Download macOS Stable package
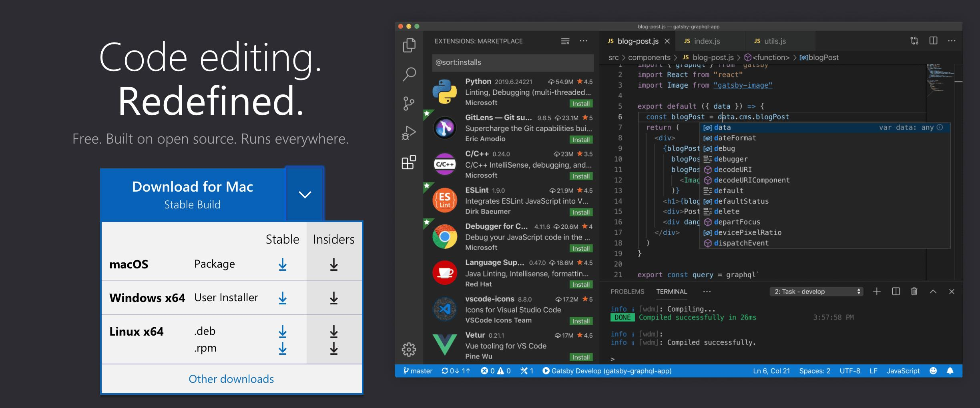The height and width of the screenshot is (408, 980). [283, 264]
